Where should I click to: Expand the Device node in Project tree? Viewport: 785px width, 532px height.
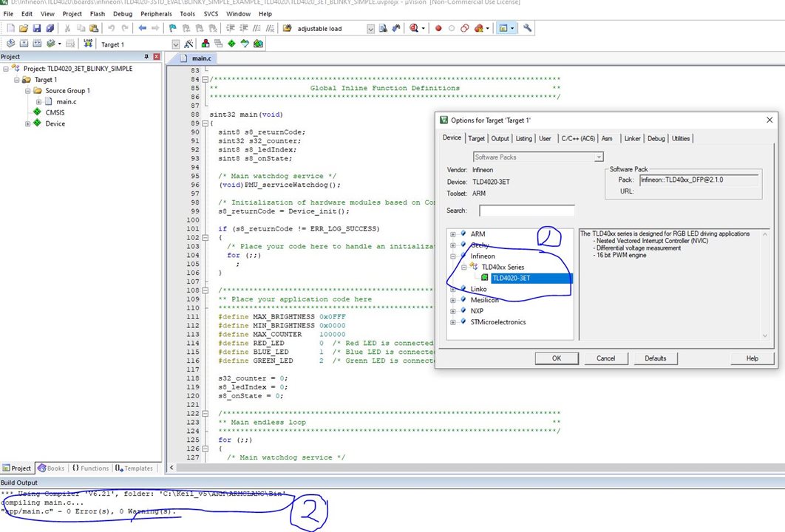click(x=28, y=123)
